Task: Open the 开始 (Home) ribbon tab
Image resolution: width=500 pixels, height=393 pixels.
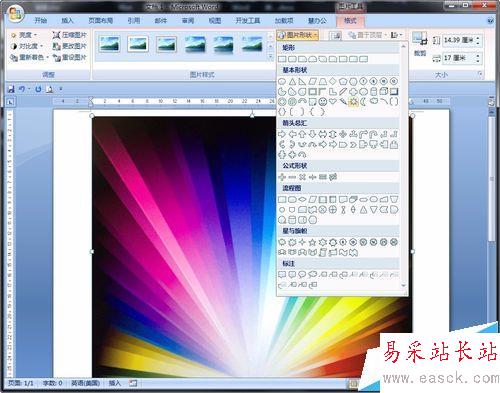Action: click(x=40, y=21)
